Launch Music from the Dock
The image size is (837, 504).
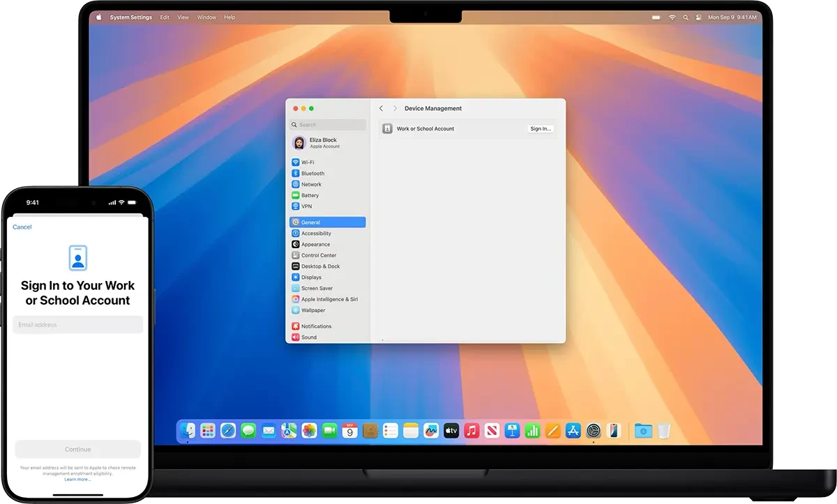(x=472, y=431)
